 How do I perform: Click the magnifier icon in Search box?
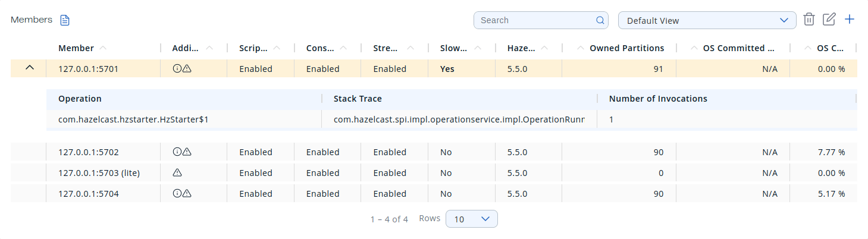click(x=600, y=20)
